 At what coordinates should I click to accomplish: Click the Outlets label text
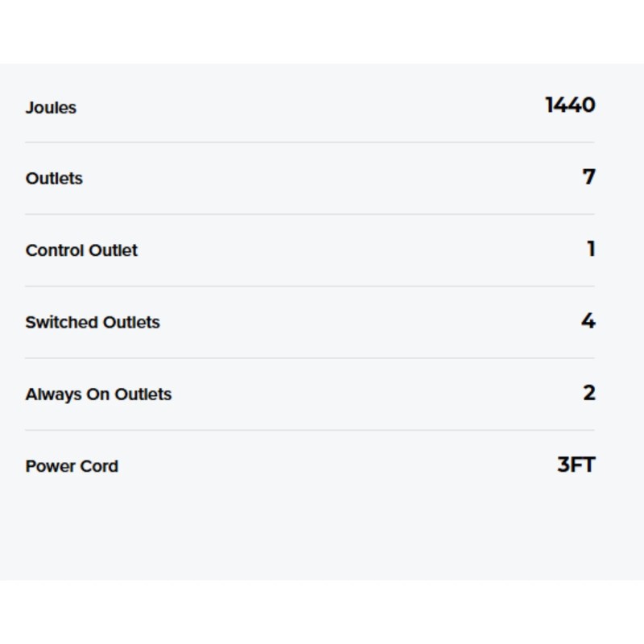[x=54, y=179]
